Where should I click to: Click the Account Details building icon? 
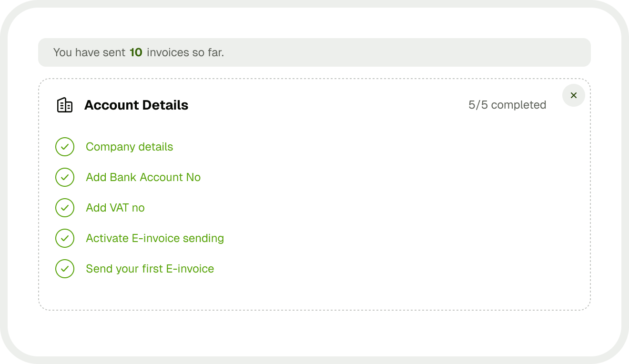tap(65, 105)
